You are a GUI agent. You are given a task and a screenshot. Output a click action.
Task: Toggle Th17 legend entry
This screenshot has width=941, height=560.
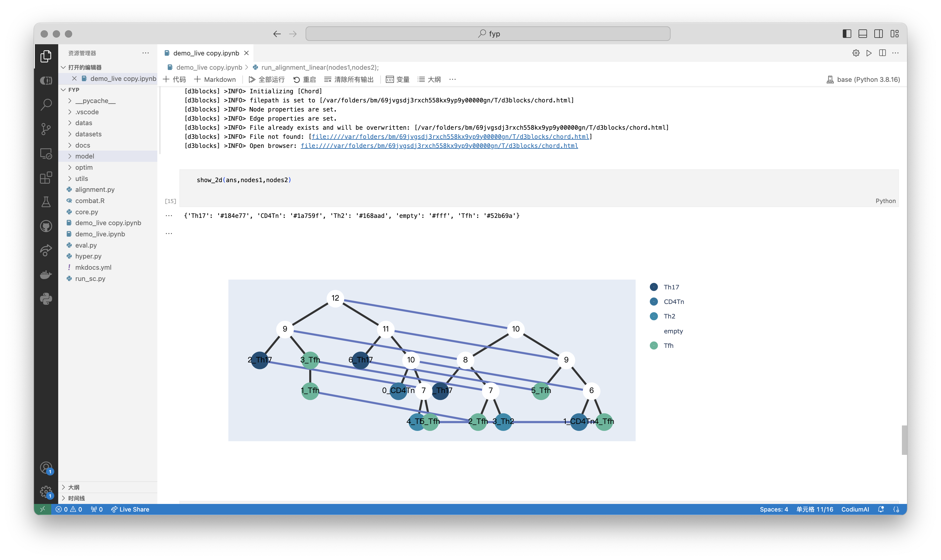point(664,287)
